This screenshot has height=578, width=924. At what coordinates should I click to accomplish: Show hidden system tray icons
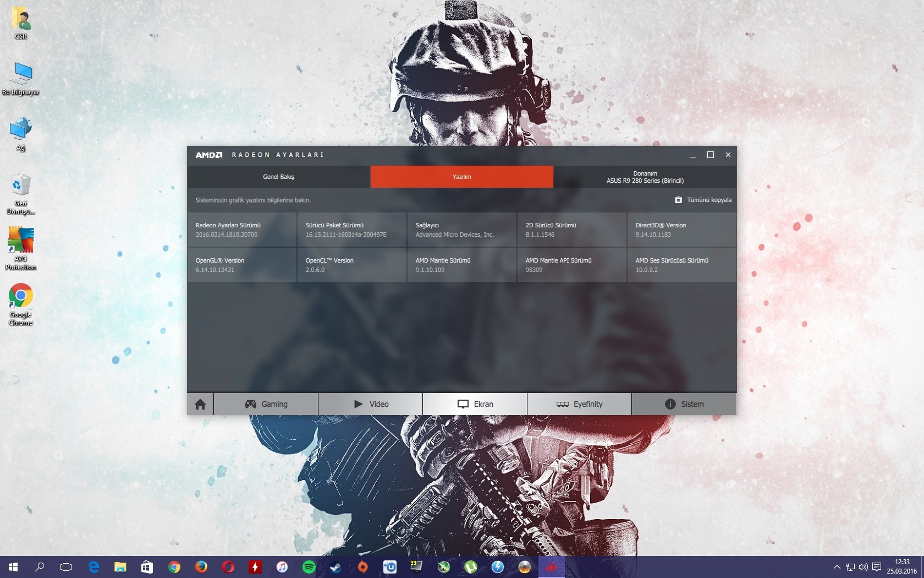coord(837,567)
